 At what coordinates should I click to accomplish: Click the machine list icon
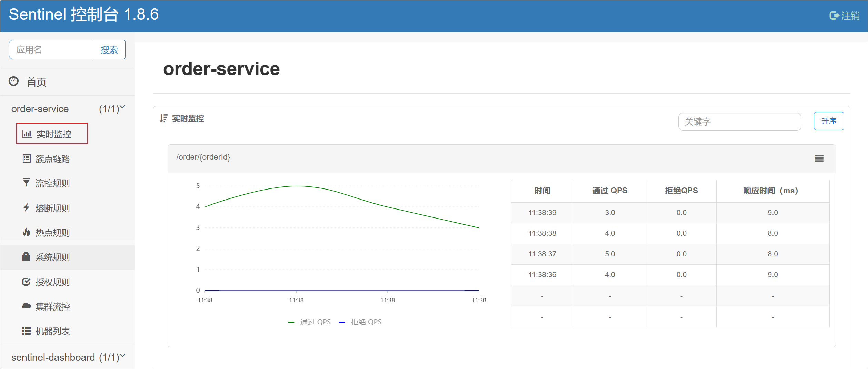(x=27, y=331)
